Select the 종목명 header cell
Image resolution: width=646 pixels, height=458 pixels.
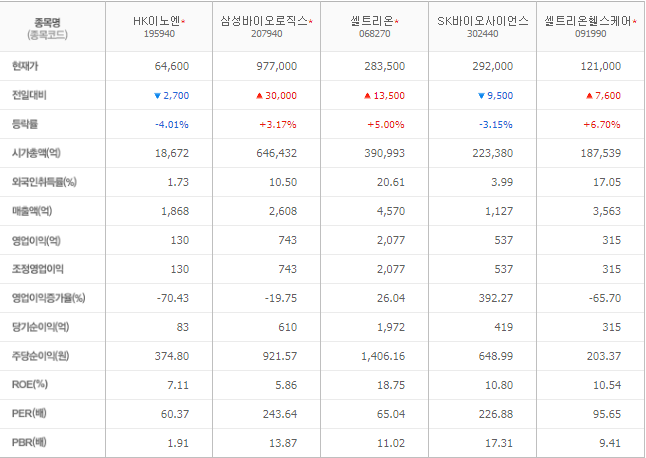pyautogui.click(x=52, y=26)
